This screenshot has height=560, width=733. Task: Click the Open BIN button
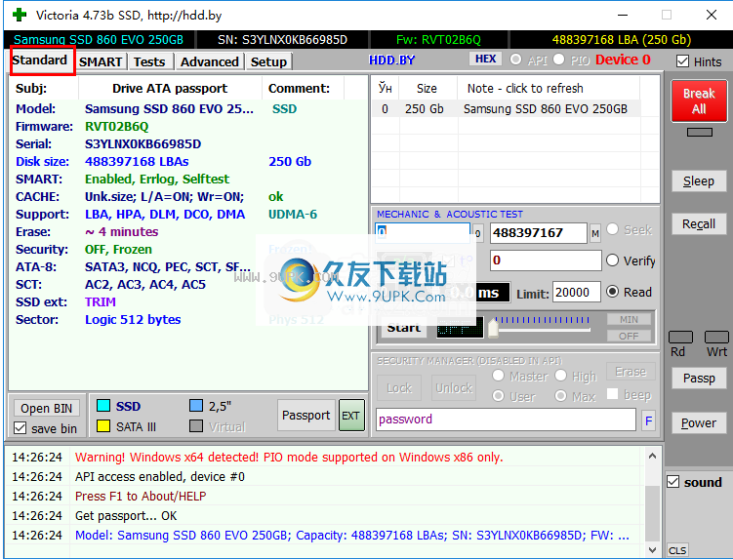(x=46, y=408)
